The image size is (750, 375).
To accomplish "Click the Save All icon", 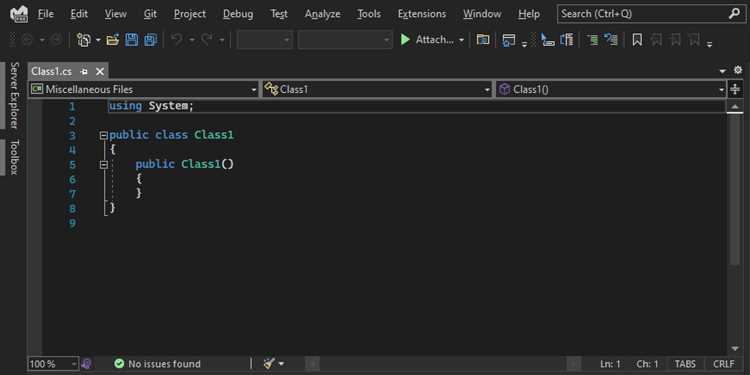I will [151, 40].
